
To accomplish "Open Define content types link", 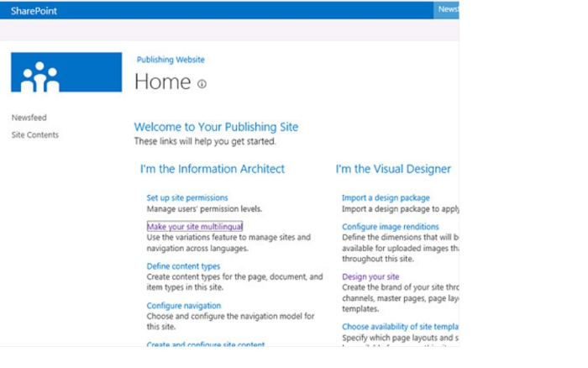I will (183, 266).
